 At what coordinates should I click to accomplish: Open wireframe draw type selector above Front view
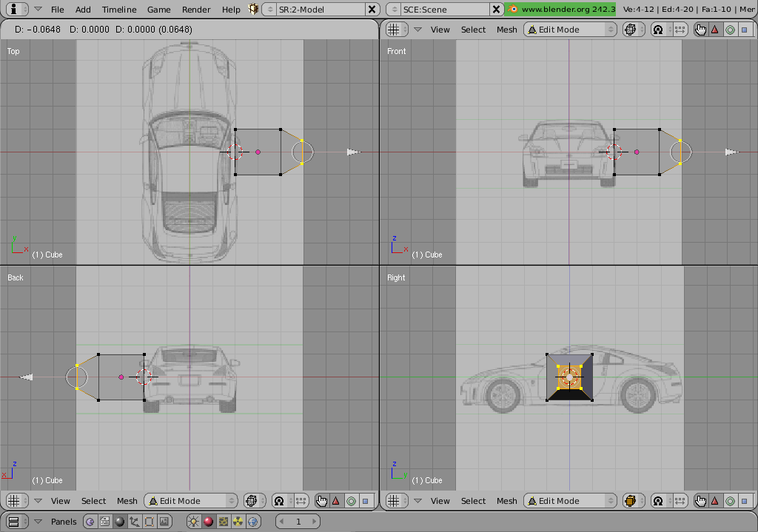[x=634, y=30]
